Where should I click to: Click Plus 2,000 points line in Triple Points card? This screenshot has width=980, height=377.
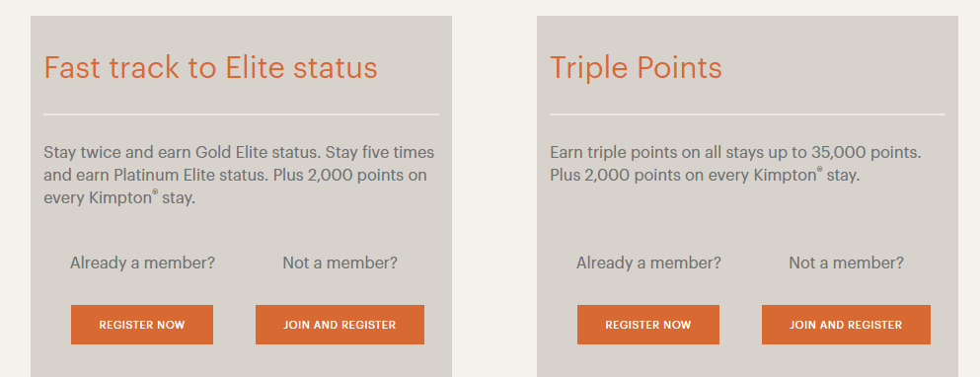coord(705,176)
